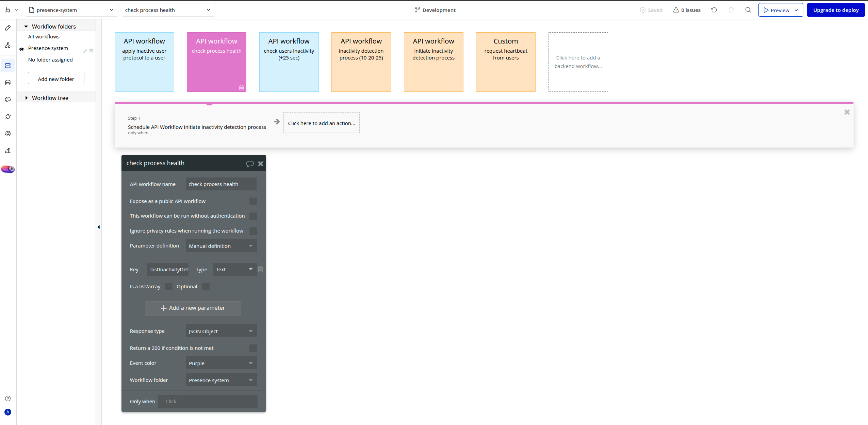Open the Design tab pencil icon
The width and height of the screenshot is (868, 425).
tap(8, 28)
